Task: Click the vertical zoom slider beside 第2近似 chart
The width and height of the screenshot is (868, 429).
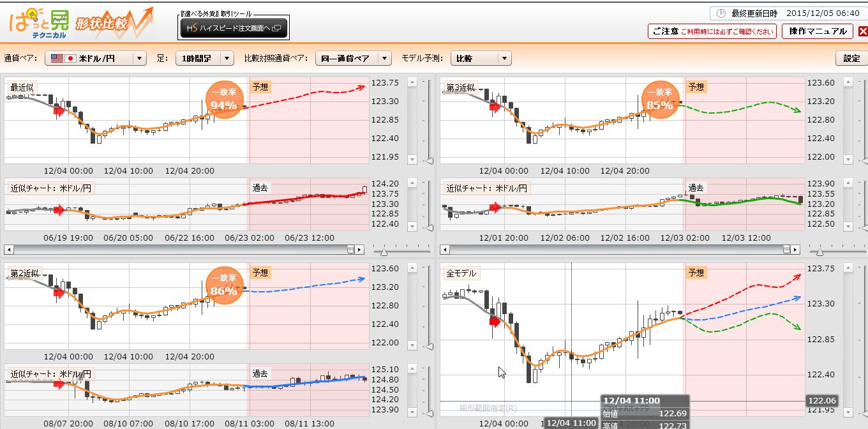Action: pos(430,345)
